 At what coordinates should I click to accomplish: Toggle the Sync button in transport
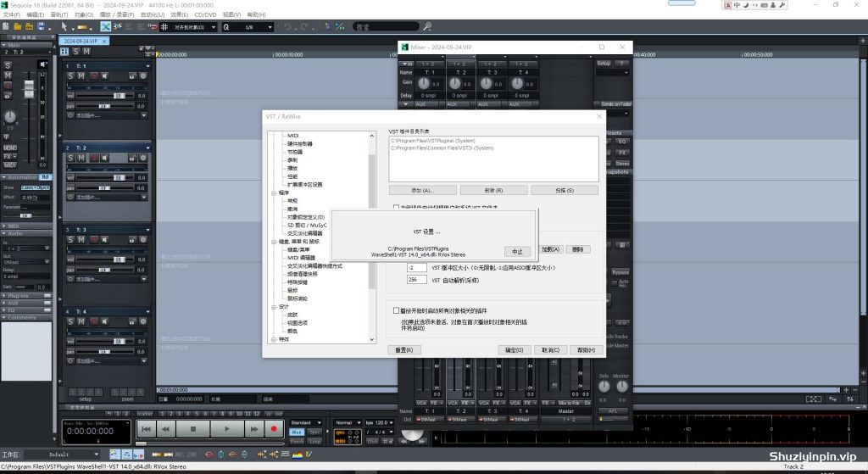coord(315,432)
